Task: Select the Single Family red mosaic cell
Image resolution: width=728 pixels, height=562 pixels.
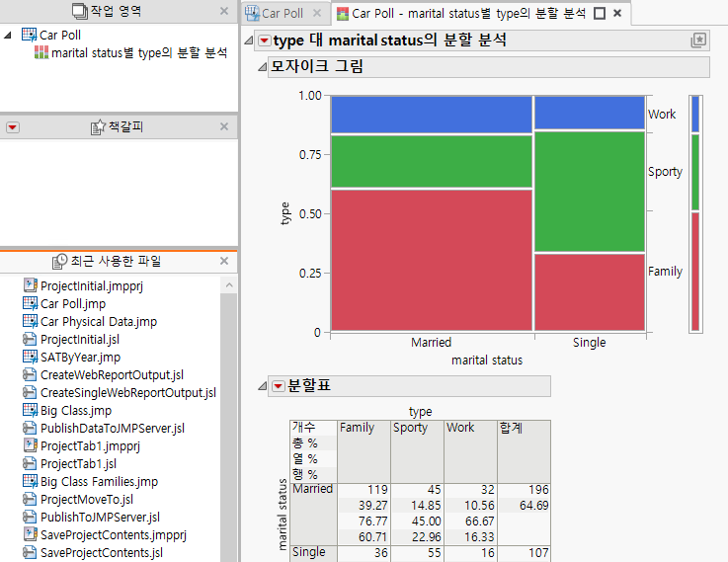Action: coord(590,292)
